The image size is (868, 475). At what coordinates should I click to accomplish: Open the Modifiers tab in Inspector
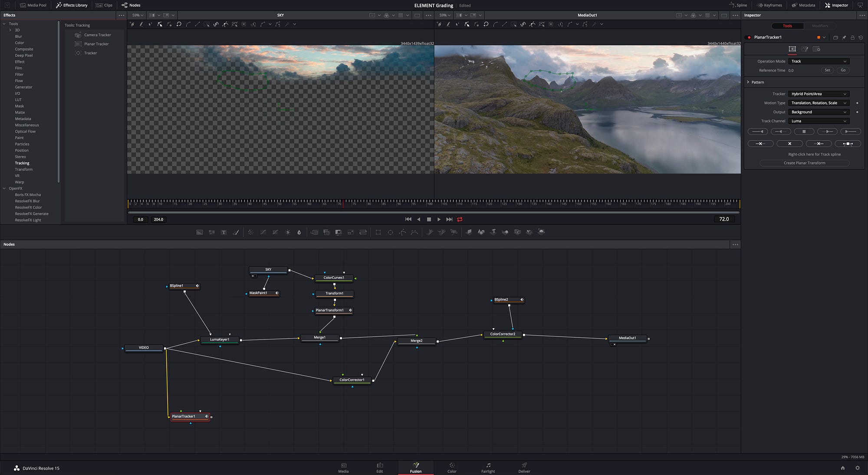[x=820, y=26]
